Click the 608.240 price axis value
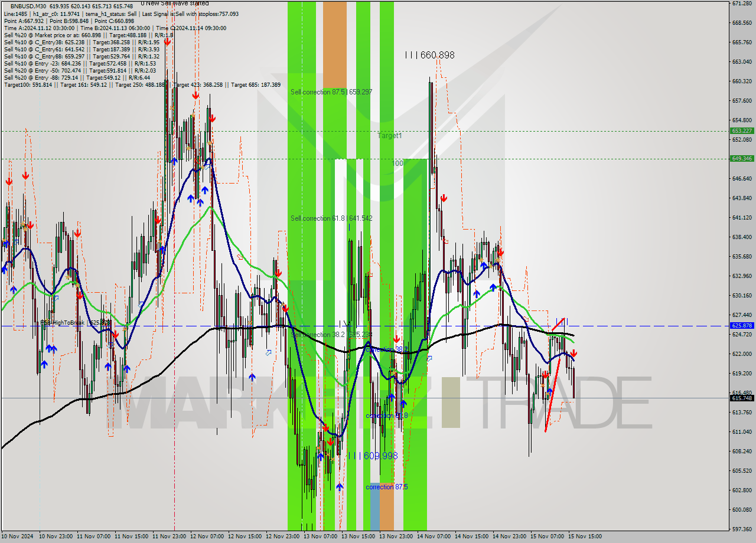 742,452
